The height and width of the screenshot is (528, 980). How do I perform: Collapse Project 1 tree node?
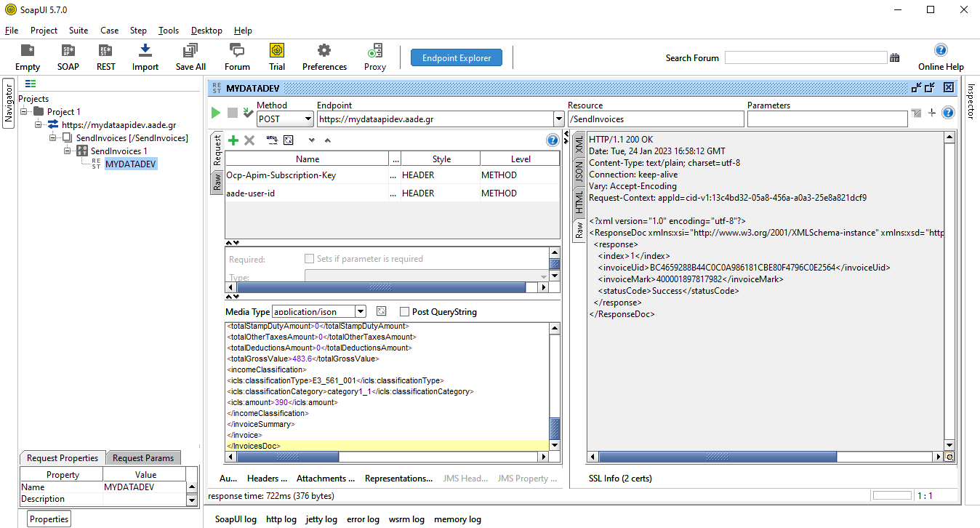click(25, 111)
